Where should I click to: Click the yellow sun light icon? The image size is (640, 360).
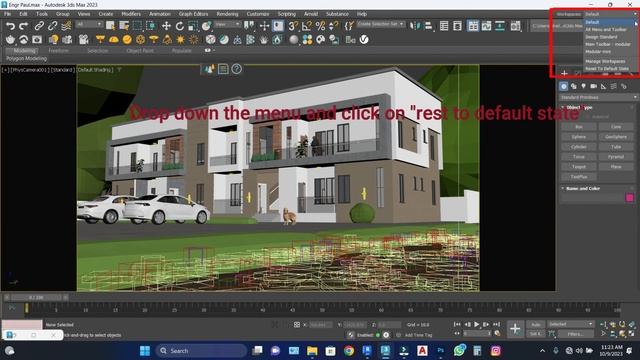pos(180,40)
